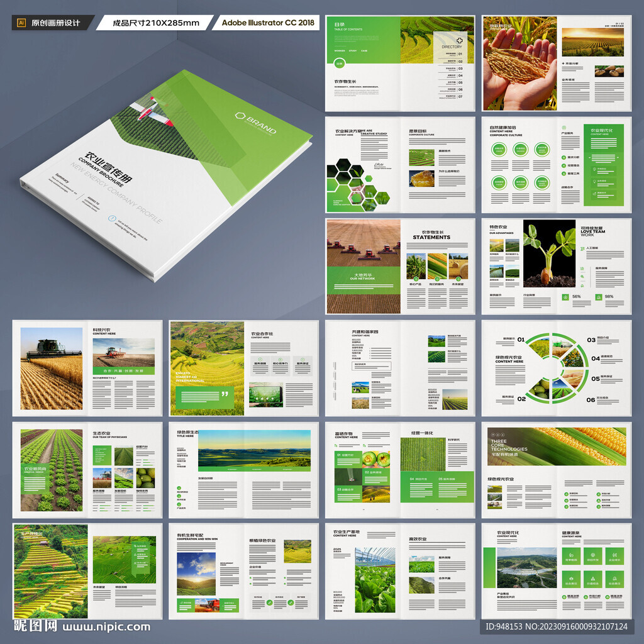Viewport: 644px width, 644px height.
Task: Click the 农业现代化 green panel heading
Action: tap(601, 130)
